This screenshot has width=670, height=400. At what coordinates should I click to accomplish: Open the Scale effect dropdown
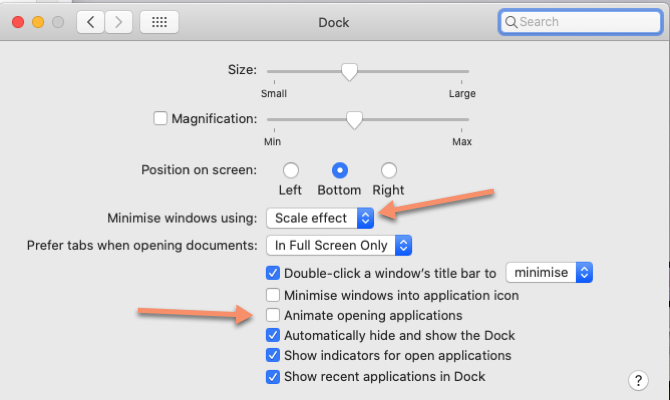coord(320,217)
